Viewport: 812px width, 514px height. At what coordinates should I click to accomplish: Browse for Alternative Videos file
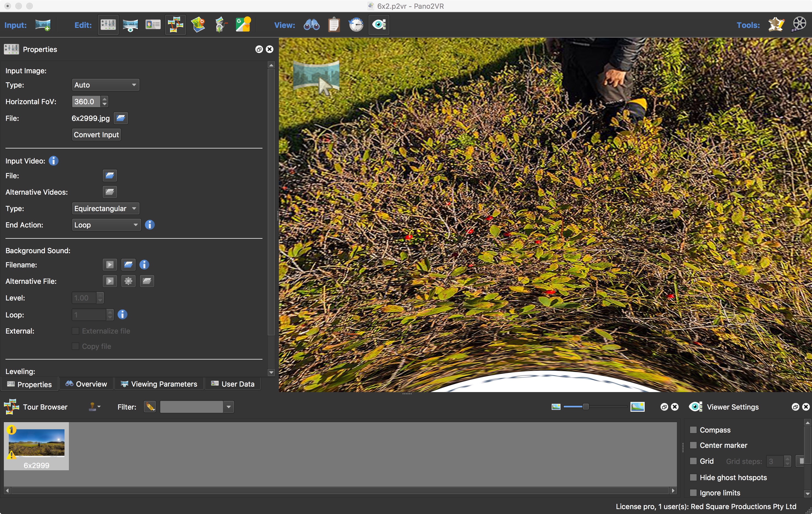click(x=110, y=192)
